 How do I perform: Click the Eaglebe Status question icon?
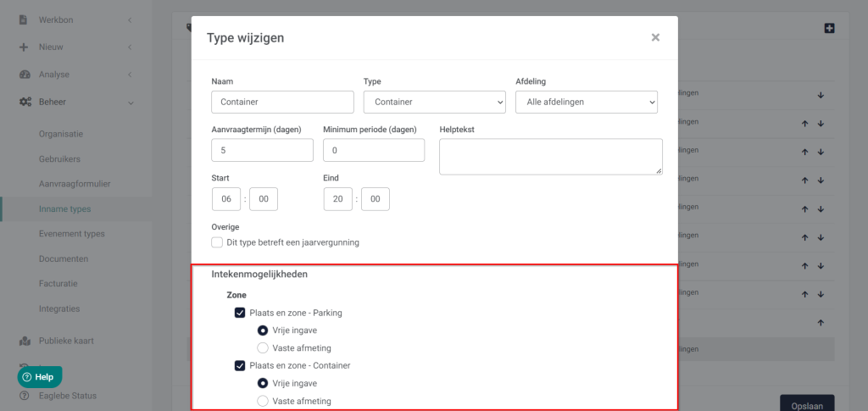click(24, 396)
